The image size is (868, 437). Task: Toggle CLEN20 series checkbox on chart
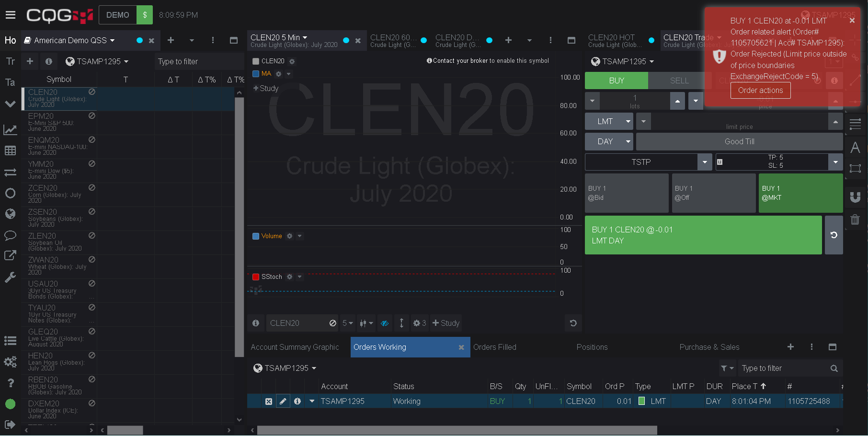(256, 61)
